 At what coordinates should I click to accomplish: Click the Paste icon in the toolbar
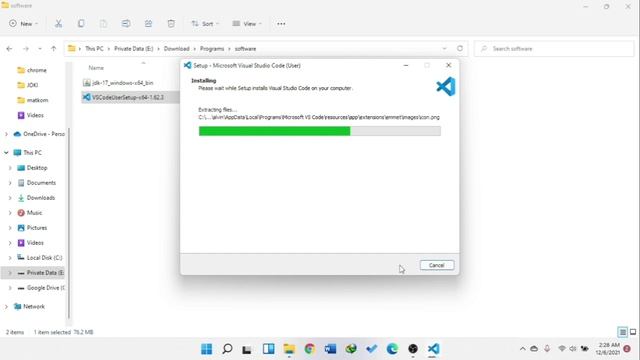103,24
